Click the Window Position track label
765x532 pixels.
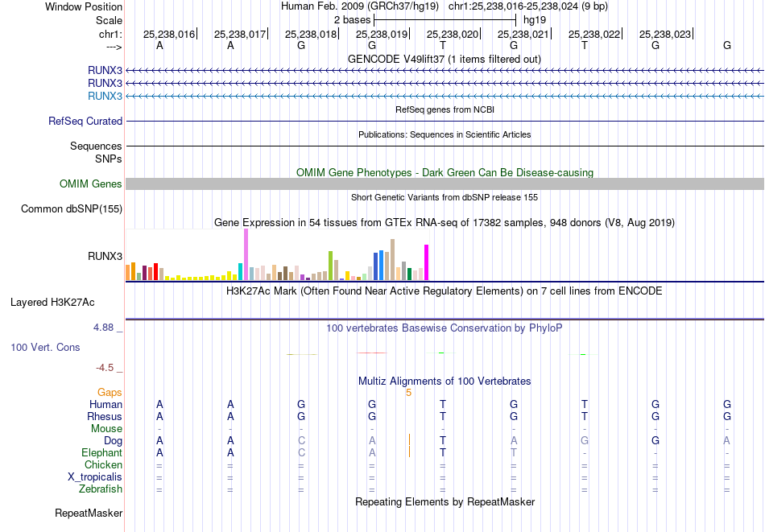(x=84, y=6)
